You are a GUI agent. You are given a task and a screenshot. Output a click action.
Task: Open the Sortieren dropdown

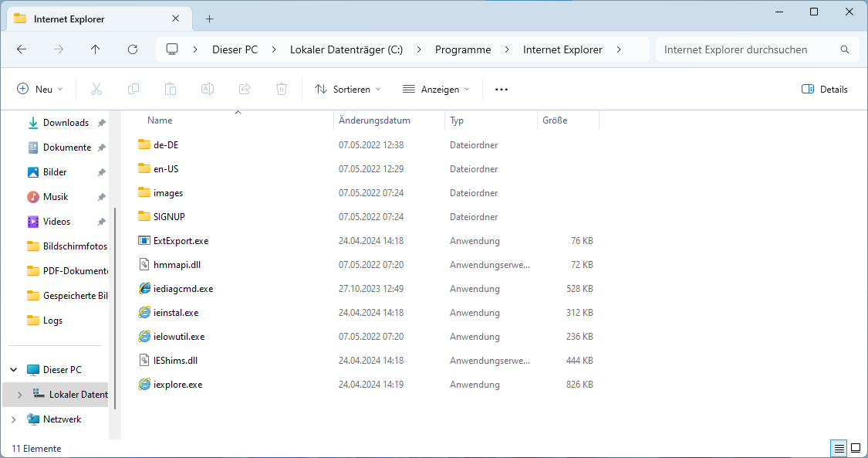(348, 90)
